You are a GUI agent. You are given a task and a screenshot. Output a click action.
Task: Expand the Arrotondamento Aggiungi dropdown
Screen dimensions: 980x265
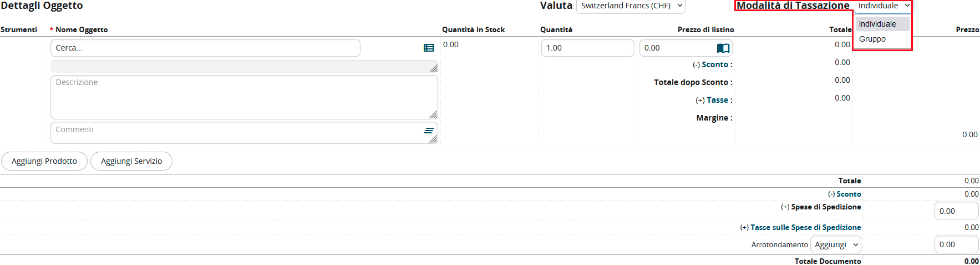pos(836,244)
